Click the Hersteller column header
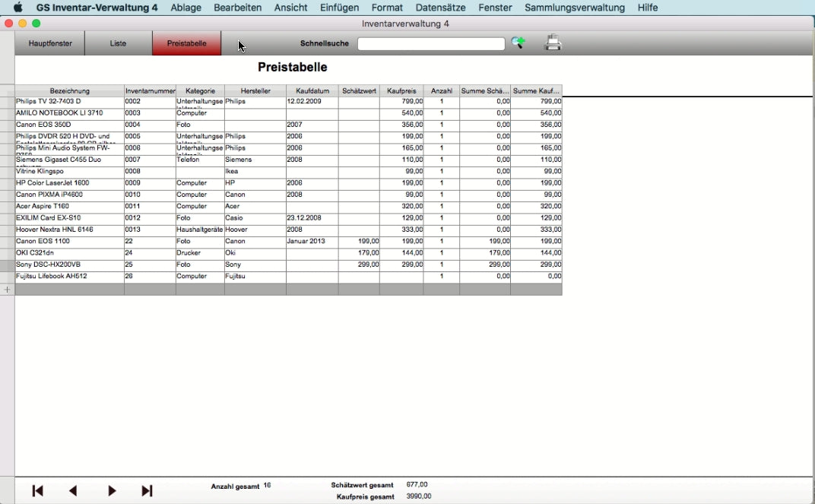This screenshot has width=815, height=504. click(255, 90)
